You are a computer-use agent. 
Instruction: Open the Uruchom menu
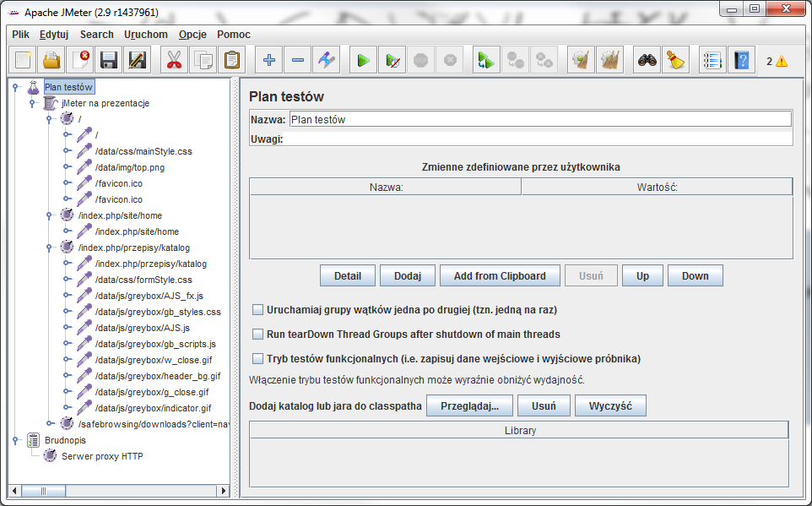pyautogui.click(x=146, y=35)
